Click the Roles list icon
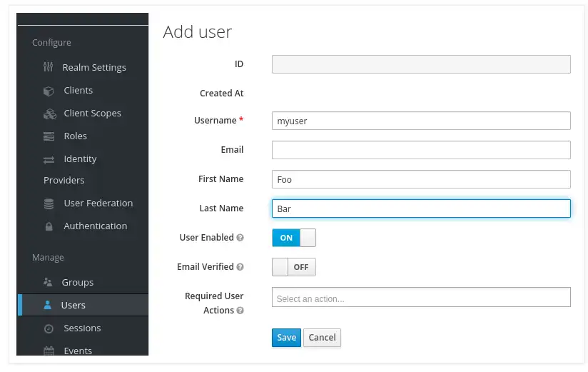The height and width of the screenshot is (372, 588). pos(49,136)
